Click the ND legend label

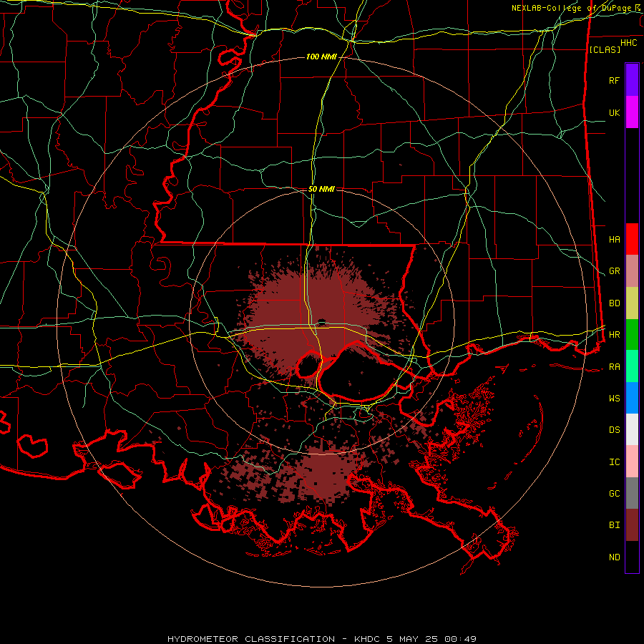point(614,557)
